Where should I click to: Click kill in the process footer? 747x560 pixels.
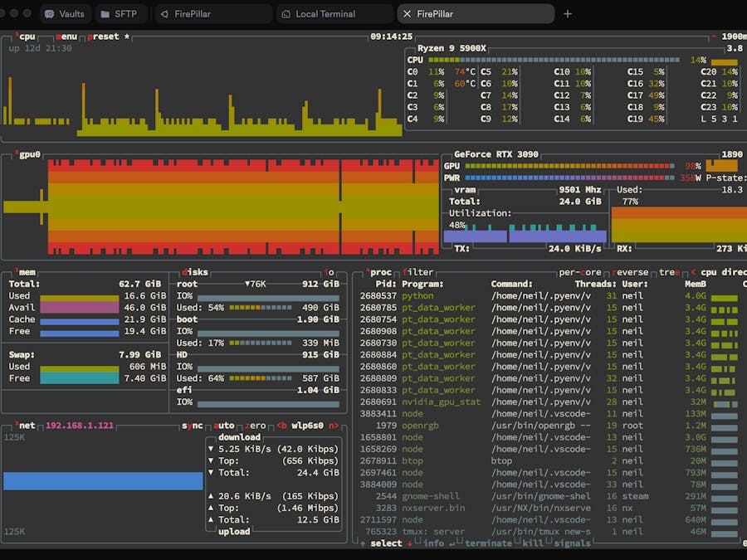[x=532, y=543]
